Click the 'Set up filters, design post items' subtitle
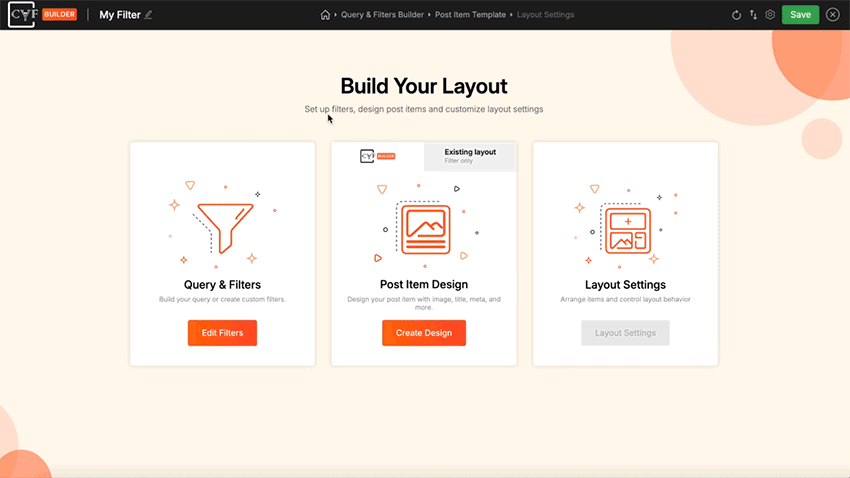This screenshot has width=850, height=478. 424,109
